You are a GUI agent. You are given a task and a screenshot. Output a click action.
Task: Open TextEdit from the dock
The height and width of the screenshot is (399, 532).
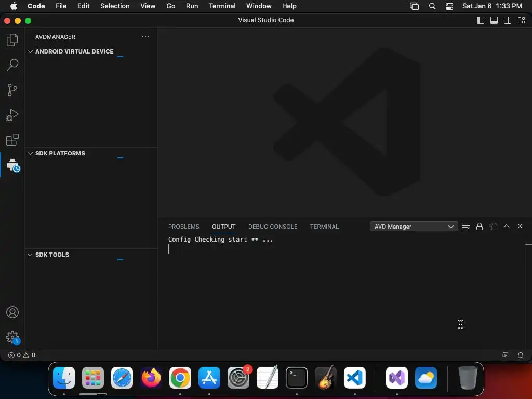[268, 377]
